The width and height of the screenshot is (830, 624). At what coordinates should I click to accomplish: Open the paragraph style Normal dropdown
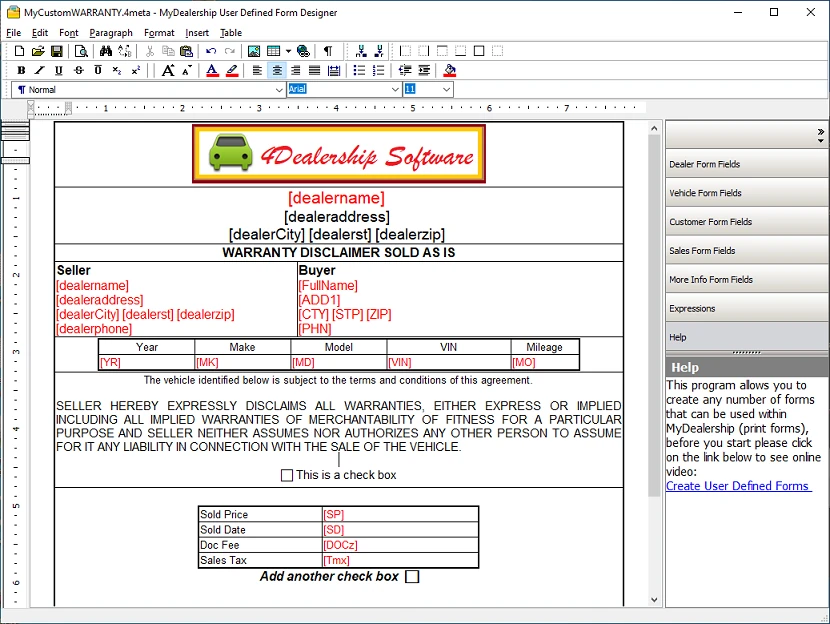(x=278, y=90)
